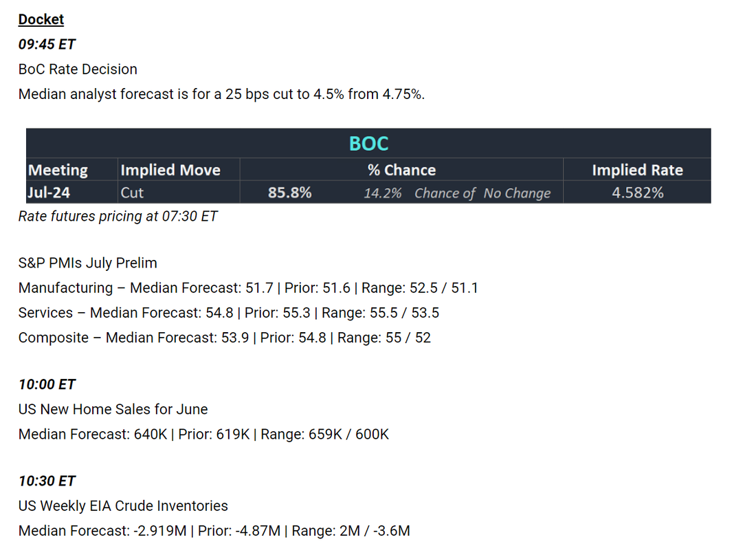Click the Cut implied move cell
Screen dimensions: 756x546
point(132,193)
